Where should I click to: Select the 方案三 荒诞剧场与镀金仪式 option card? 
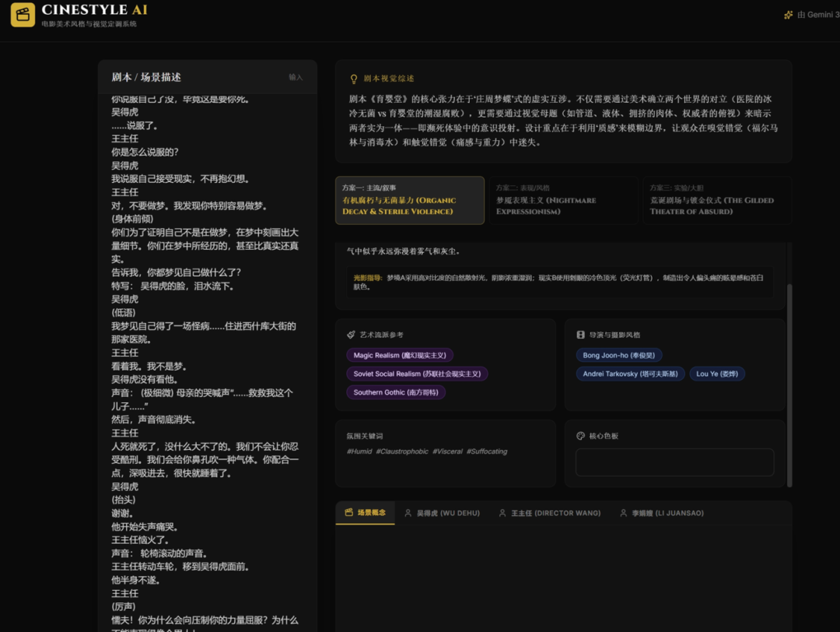click(716, 200)
